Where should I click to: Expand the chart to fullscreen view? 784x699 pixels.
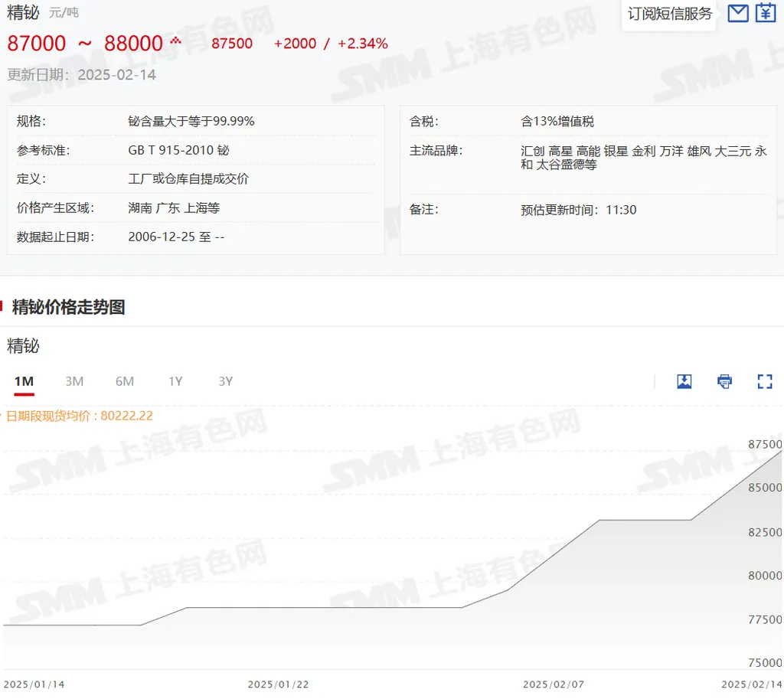765,381
